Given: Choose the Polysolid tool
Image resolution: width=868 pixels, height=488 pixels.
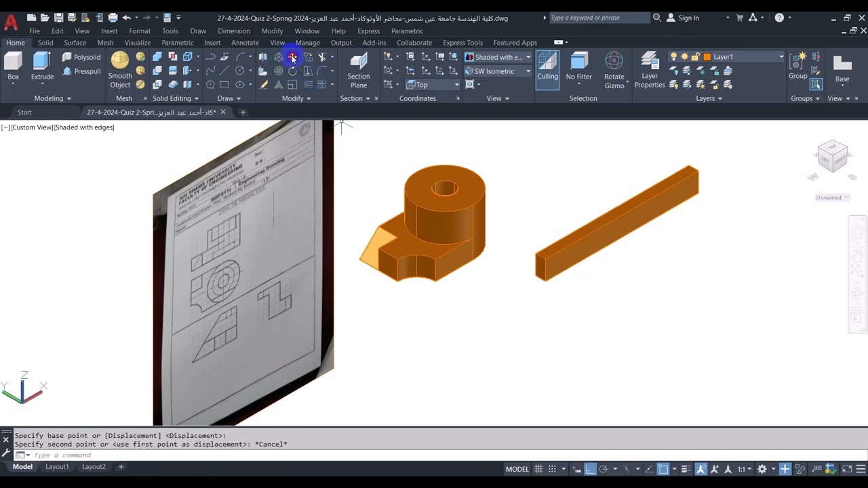Looking at the screenshot, I should click(81, 58).
